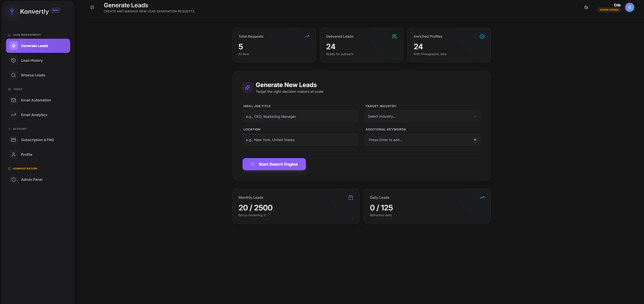644x304 pixels.
Task: Click the Ideal Job Title field
Action: pyautogui.click(x=301, y=117)
